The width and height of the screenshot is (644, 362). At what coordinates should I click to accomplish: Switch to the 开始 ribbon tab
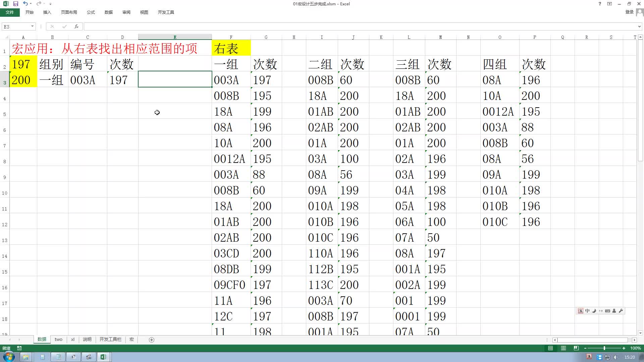30,12
